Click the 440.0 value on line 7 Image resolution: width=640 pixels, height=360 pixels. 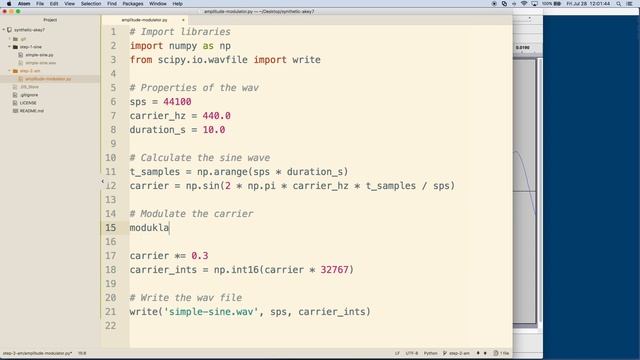point(216,116)
